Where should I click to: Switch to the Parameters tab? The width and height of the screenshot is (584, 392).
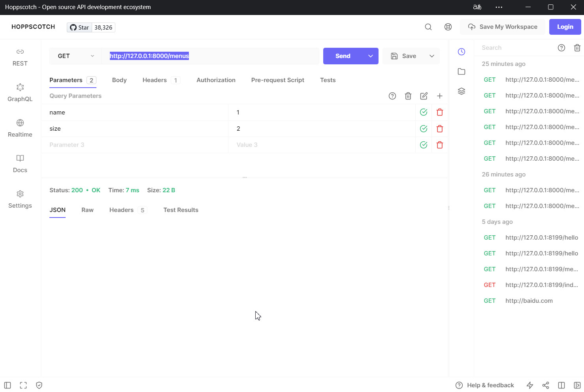[73, 80]
